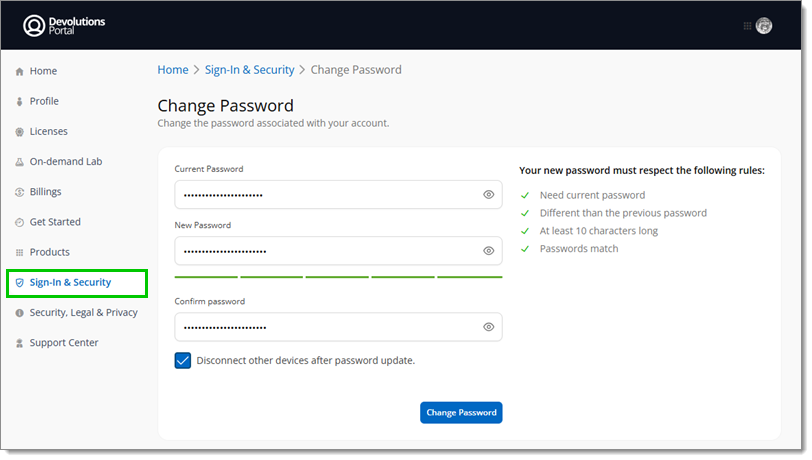812x460 pixels.
Task: Click the Security, Legal & Privacy info icon
Action: point(20,313)
